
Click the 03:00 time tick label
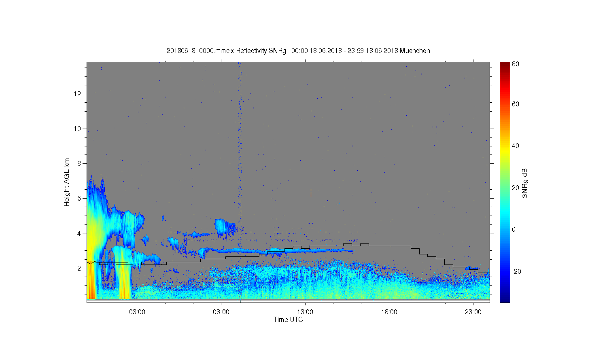(x=137, y=312)
